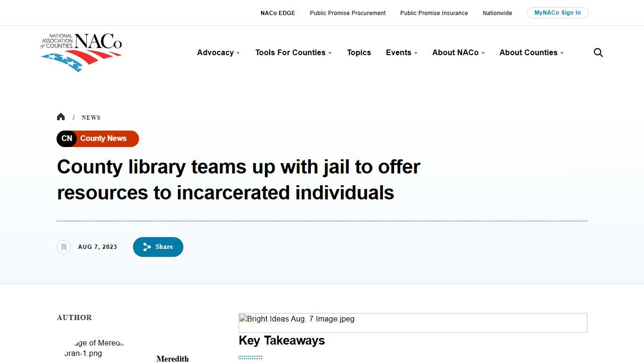This screenshot has height=362, width=644.
Task: Open the site search magnifier
Action: pyautogui.click(x=598, y=52)
